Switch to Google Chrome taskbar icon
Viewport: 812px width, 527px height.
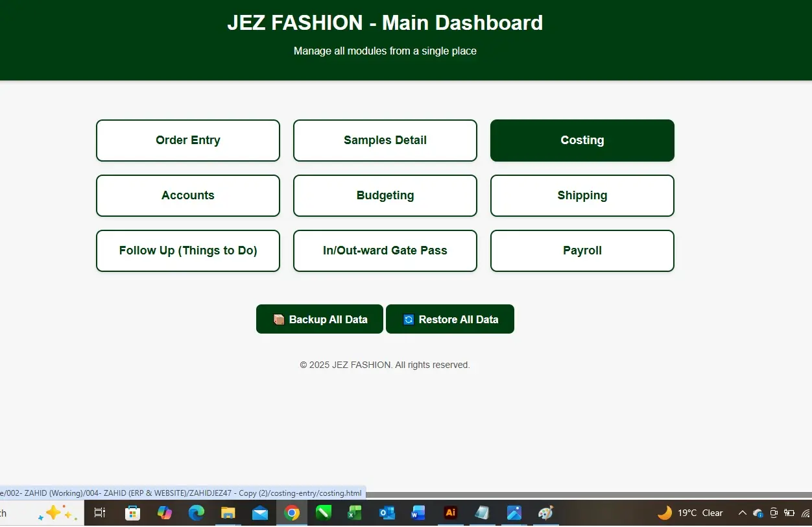click(292, 513)
